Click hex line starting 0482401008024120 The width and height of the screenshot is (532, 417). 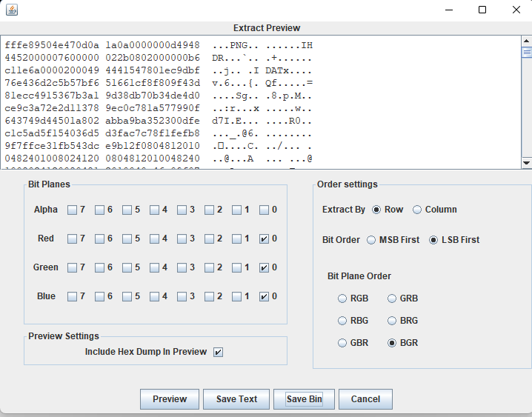[158, 159]
